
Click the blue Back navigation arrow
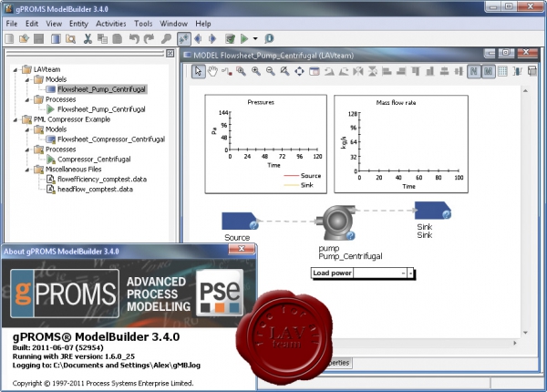[x=198, y=38]
